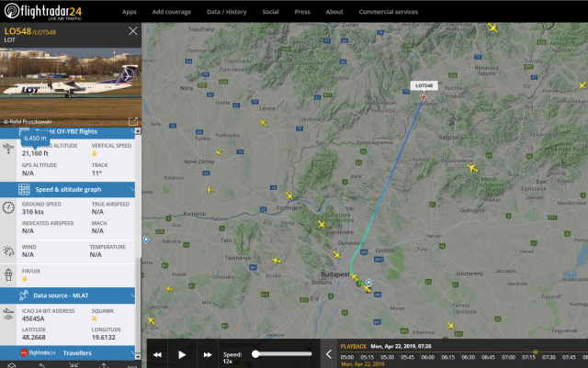The width and height of the screenshot is (588, 368).
Task: Close the LO548 flight panel
Action: [132, 31]
